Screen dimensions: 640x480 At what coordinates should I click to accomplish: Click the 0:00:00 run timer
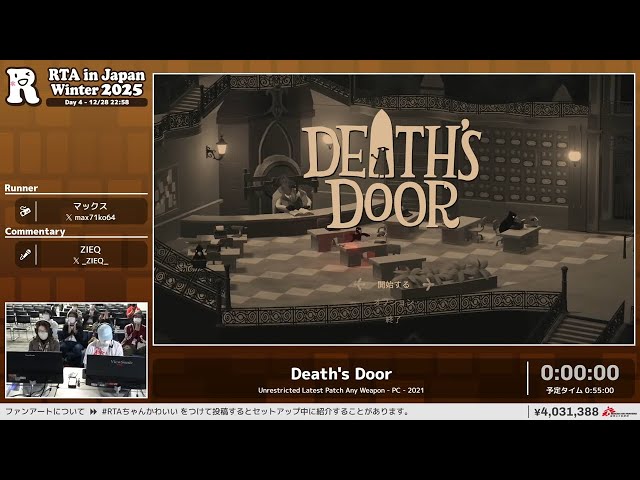tap(580, 373)
